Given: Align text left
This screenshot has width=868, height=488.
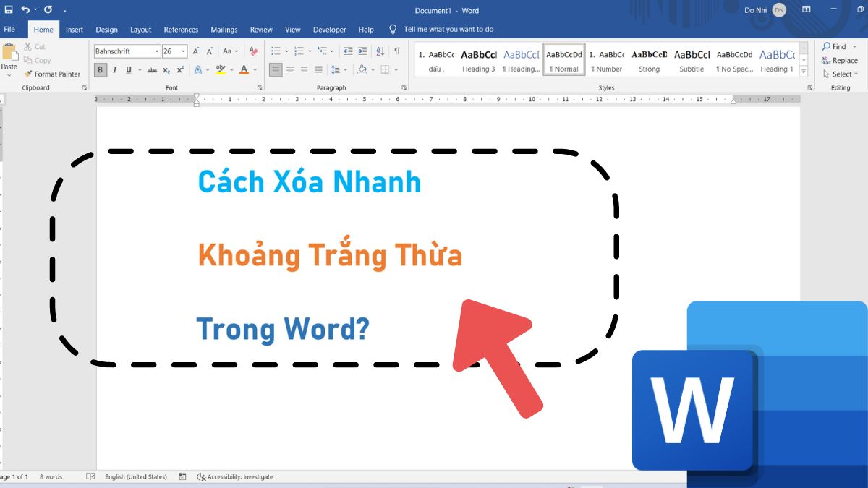Looking at the screenshot, I should click(x=276, y=70).
